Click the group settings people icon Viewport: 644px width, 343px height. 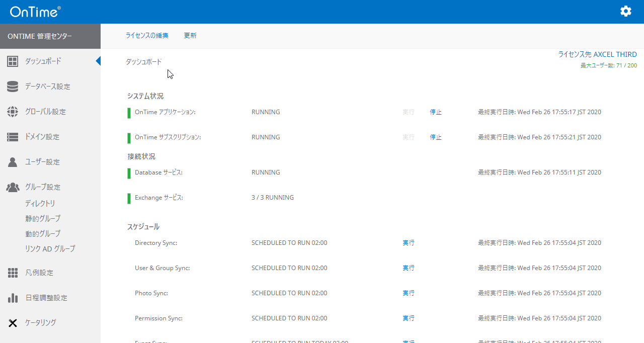(x=13, y=187)
